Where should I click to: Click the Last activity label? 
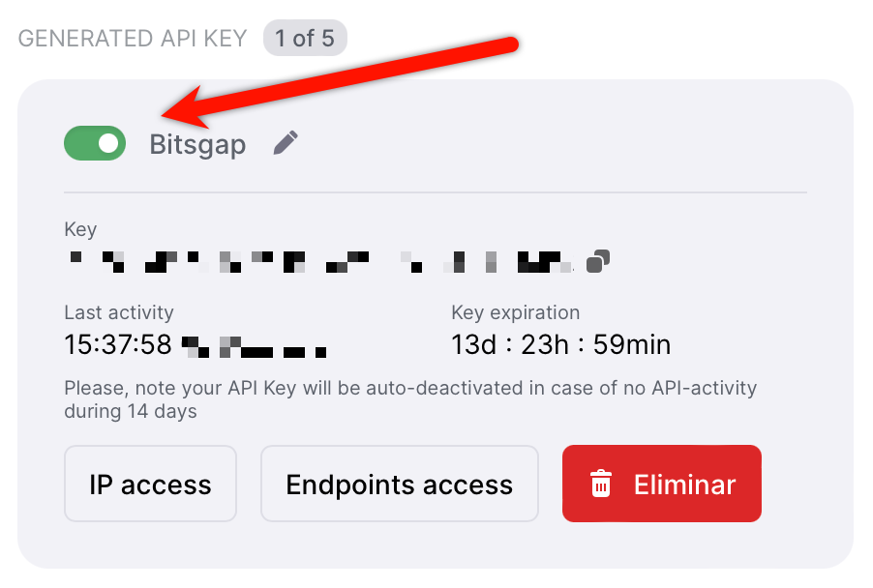(x=119, y=312)
